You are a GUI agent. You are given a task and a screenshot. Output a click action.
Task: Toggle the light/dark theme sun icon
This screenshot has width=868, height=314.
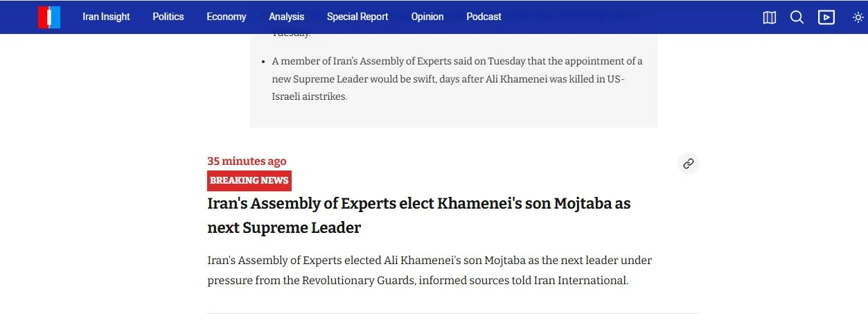(858, 17)
